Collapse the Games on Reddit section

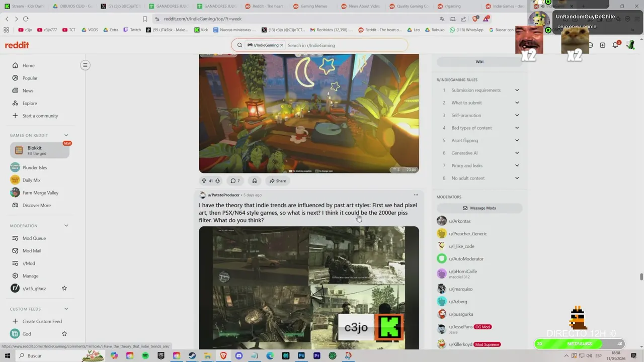66,135
